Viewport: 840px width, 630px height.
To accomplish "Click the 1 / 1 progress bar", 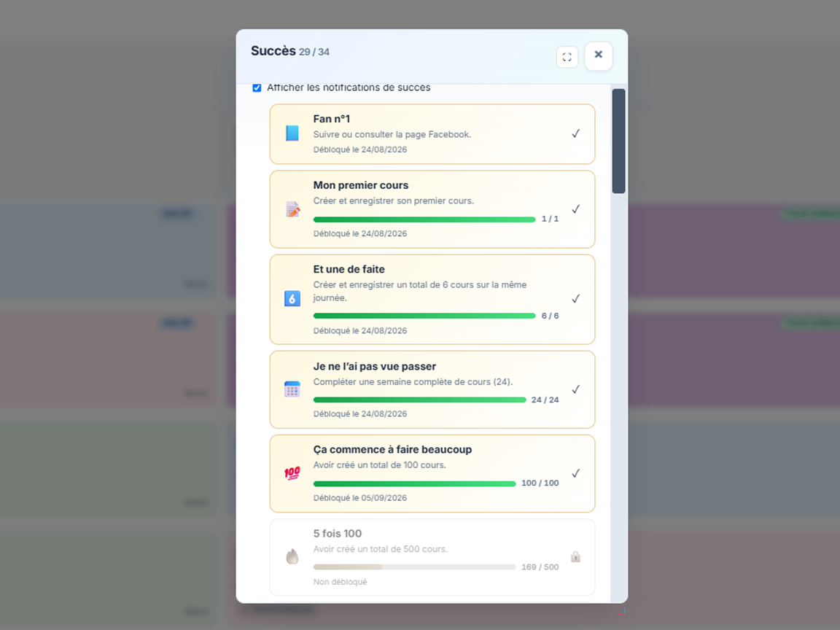I will pyautogui.click(x=424, y=219).
